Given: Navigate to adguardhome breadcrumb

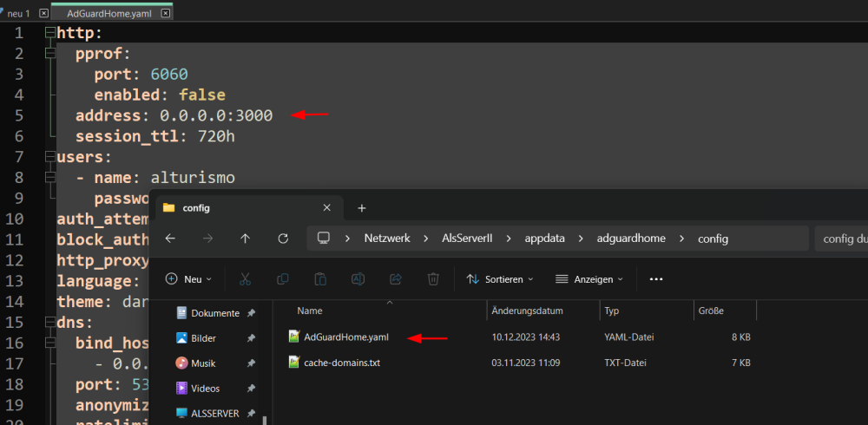Looking at the screenshot, I should point(631,239).
